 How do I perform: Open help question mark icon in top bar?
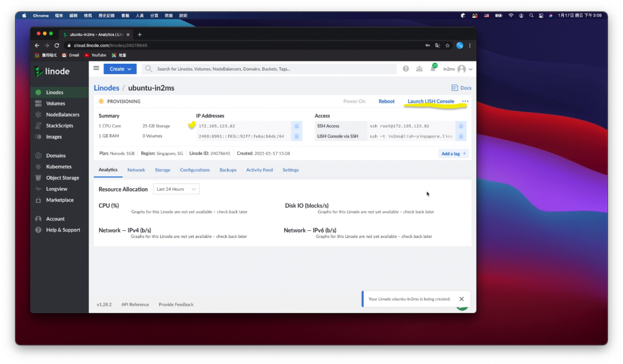406,69
